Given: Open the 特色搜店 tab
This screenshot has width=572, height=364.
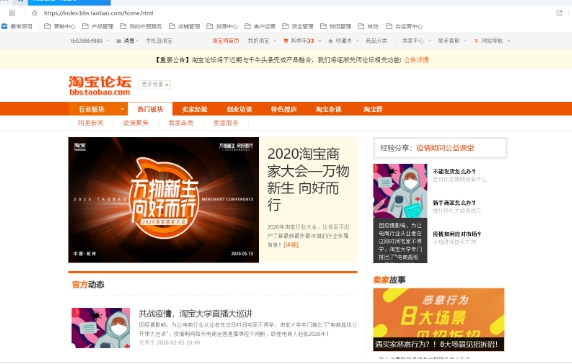Looking at the screenshot, I should click(x=283, y=109).
